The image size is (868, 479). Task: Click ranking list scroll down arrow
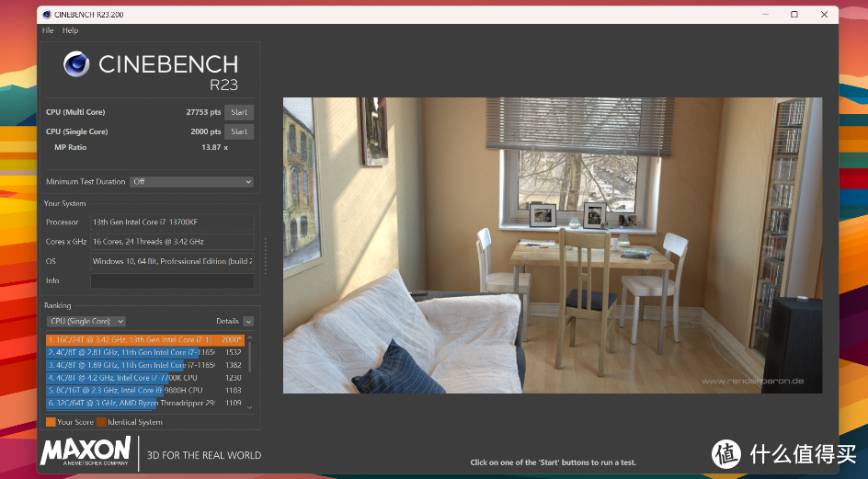[250, 407]
